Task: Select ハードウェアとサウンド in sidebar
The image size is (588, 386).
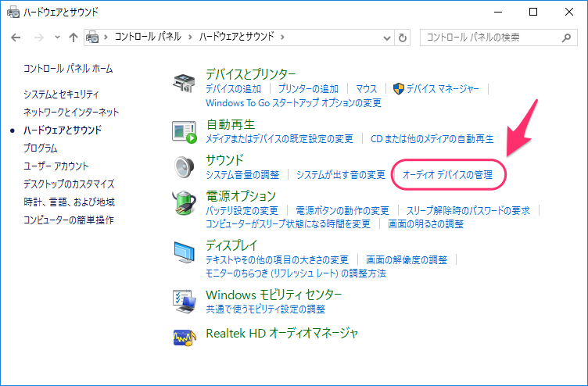Action: click(x=63, y=130)
